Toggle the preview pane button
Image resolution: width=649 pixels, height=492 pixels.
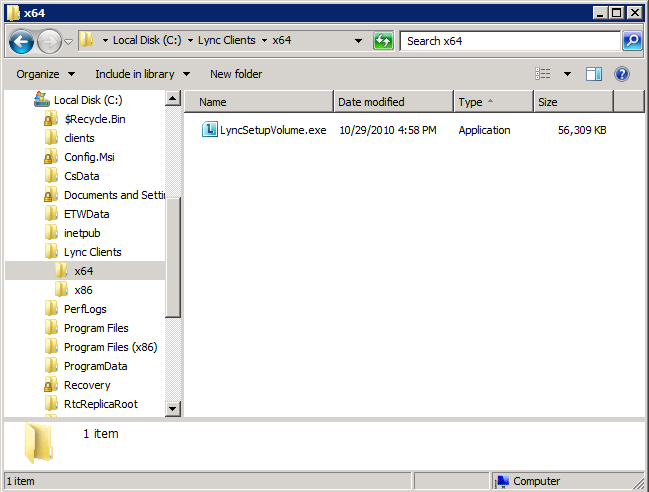(594, 74)
